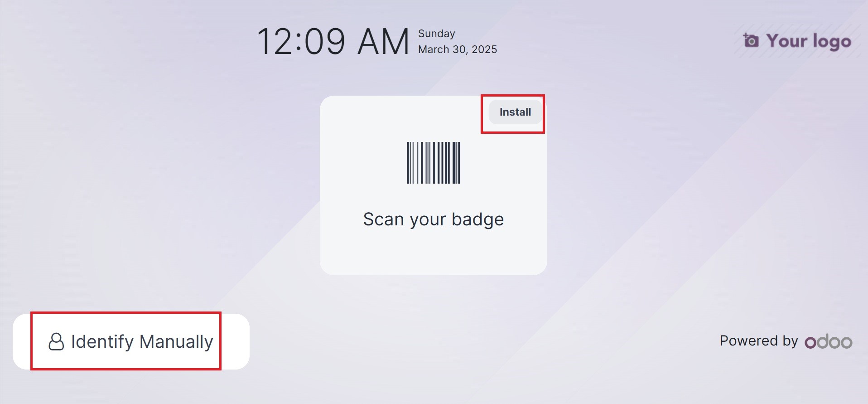Click the word Manually in the bottom button
The height and width of the screenshot is (404, 868).
tap(176, 342)
